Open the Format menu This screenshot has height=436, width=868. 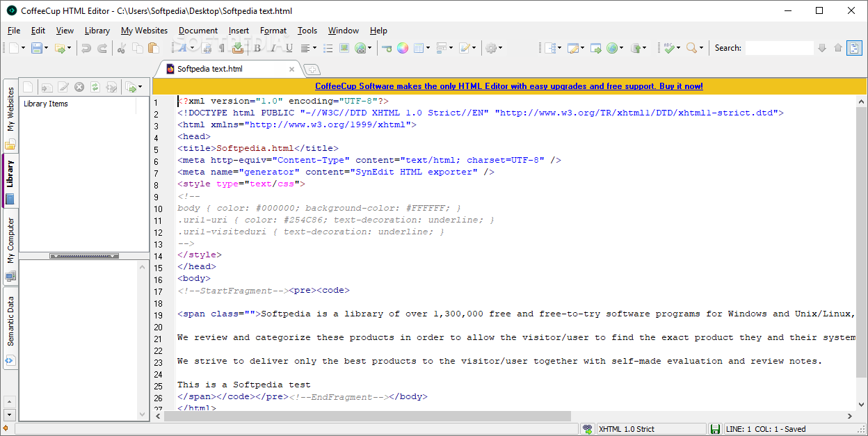273,31
